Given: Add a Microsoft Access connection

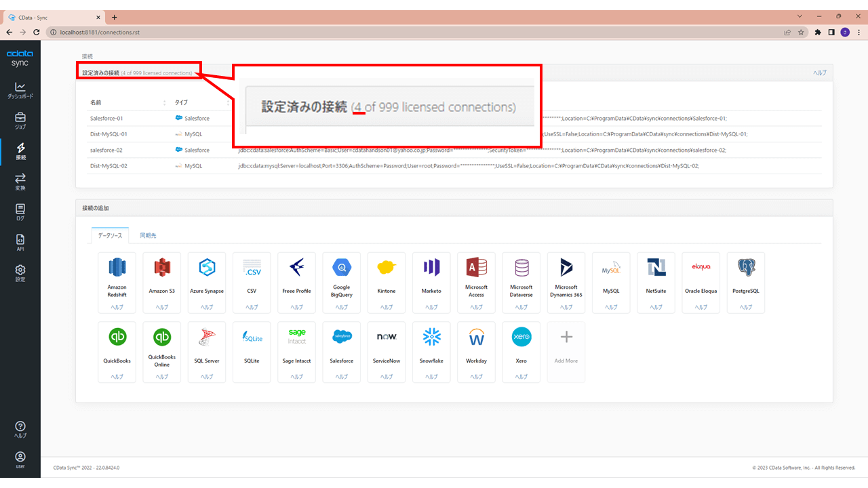Looking at the screenshot, I should click(476, 283).
